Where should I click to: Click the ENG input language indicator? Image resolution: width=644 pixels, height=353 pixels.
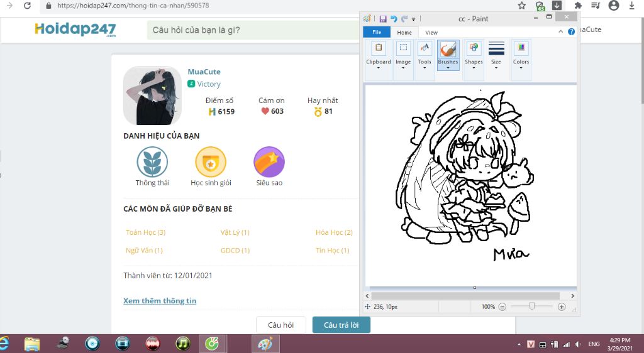(x=594, y=344)
